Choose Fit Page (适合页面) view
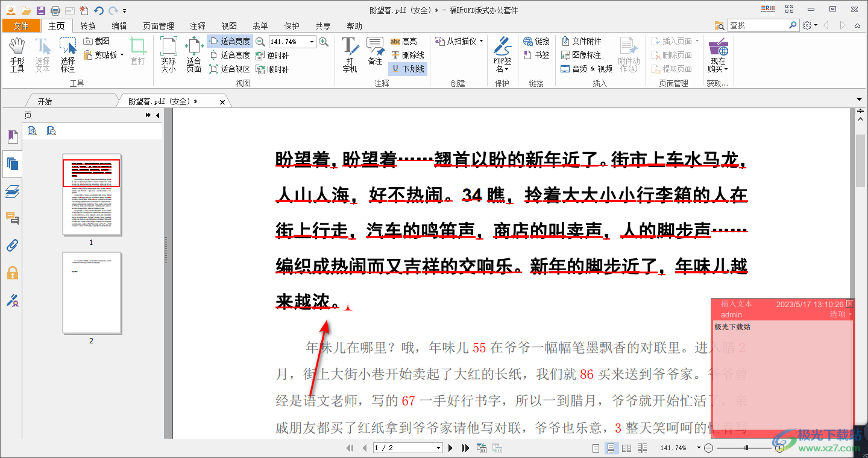The image size is (868, 458). pos(193,55)
